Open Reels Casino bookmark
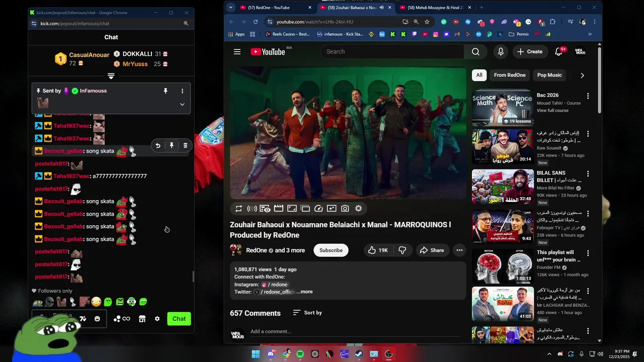Image resolution: width=644 pixels, height=362 pixels. tap(287, 34)
